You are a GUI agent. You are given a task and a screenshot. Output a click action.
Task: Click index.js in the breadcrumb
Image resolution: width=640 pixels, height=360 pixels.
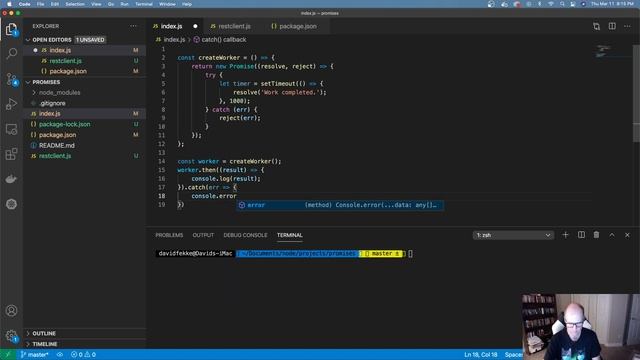click(174, 40)
